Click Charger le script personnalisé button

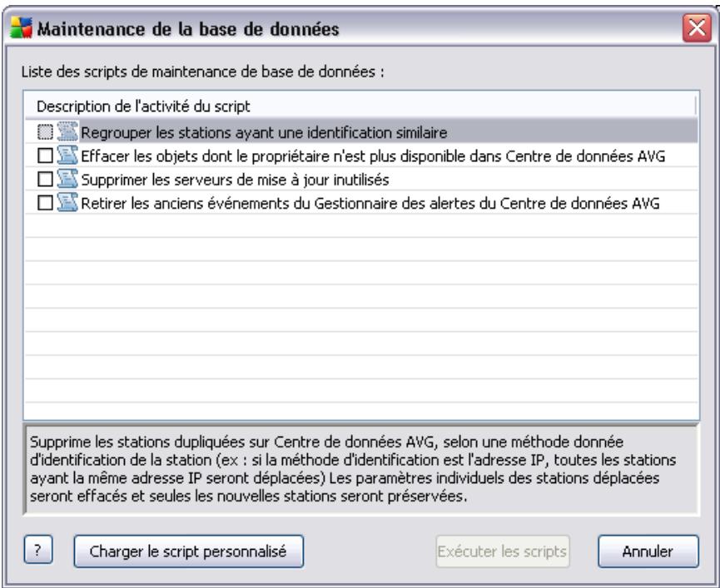188,551
